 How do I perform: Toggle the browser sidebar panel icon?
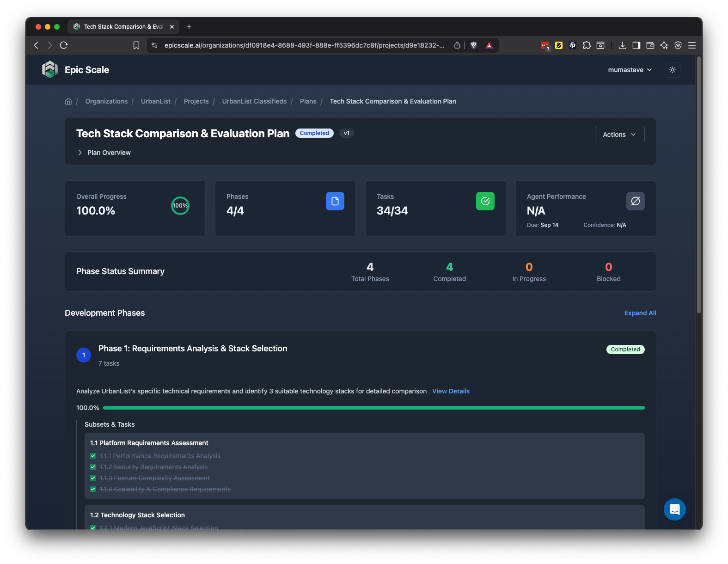636,45
